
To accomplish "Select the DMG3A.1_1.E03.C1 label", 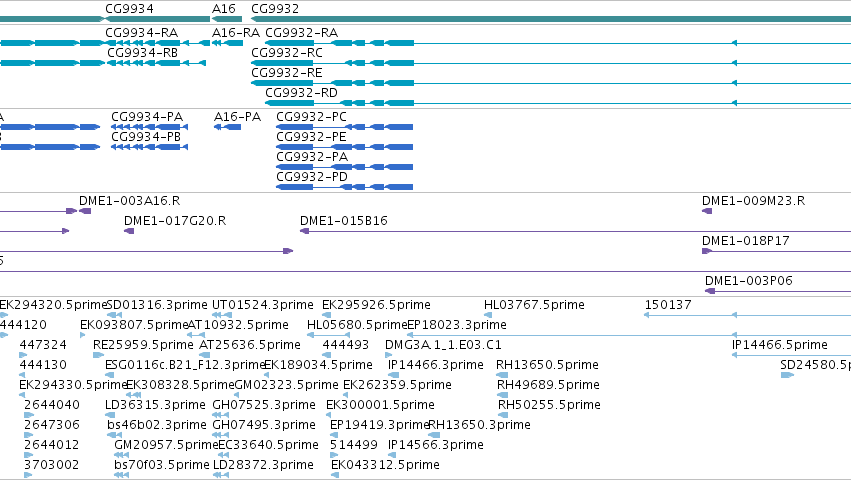I will click(x=443, y=345).
